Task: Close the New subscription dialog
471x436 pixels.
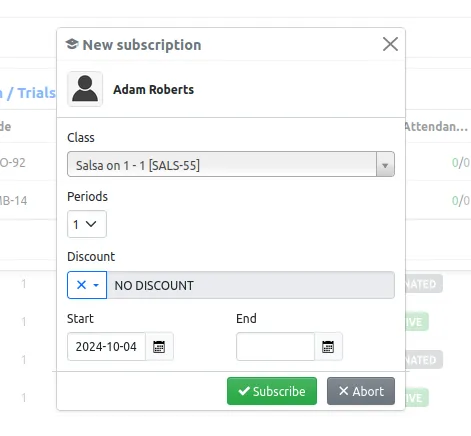Action: coord(390,44)
